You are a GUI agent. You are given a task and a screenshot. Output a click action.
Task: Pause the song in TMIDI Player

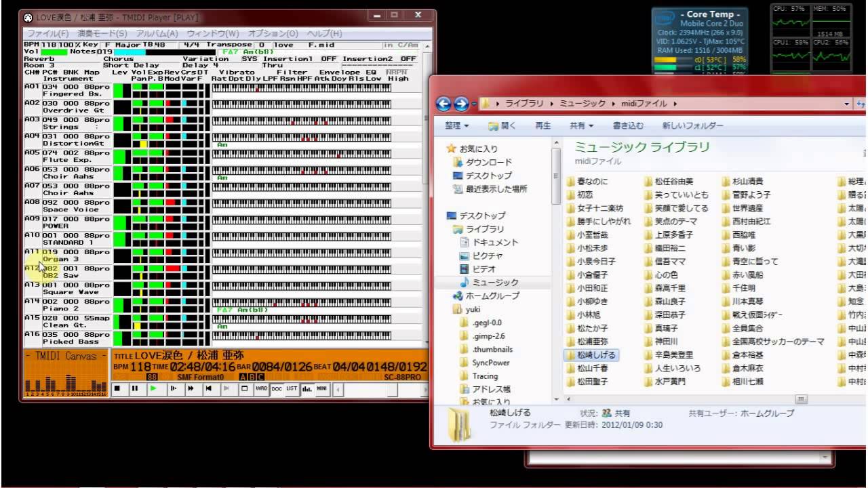click(x=135, y=388)
